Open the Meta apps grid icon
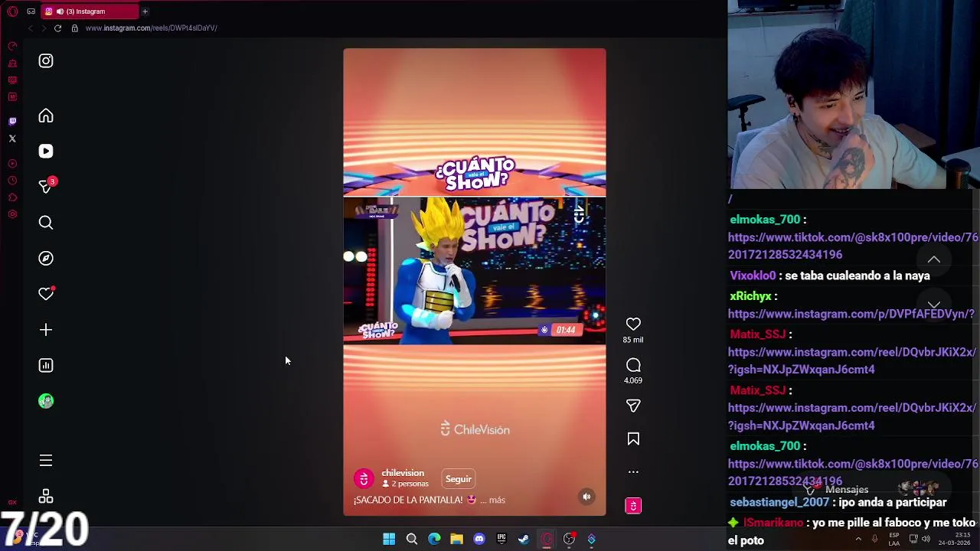Viewport: 980px width, 551px height. tap(46, 497)
